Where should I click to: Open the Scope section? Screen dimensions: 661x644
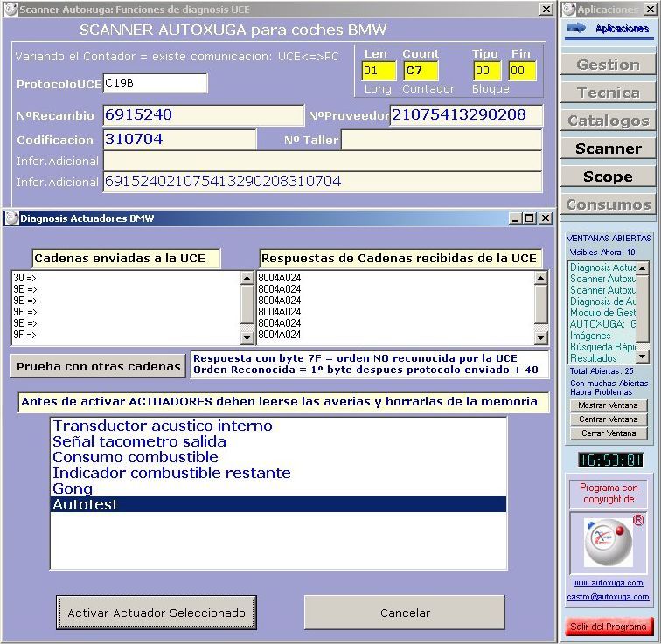pyautogui.click(x=608, y=177)
